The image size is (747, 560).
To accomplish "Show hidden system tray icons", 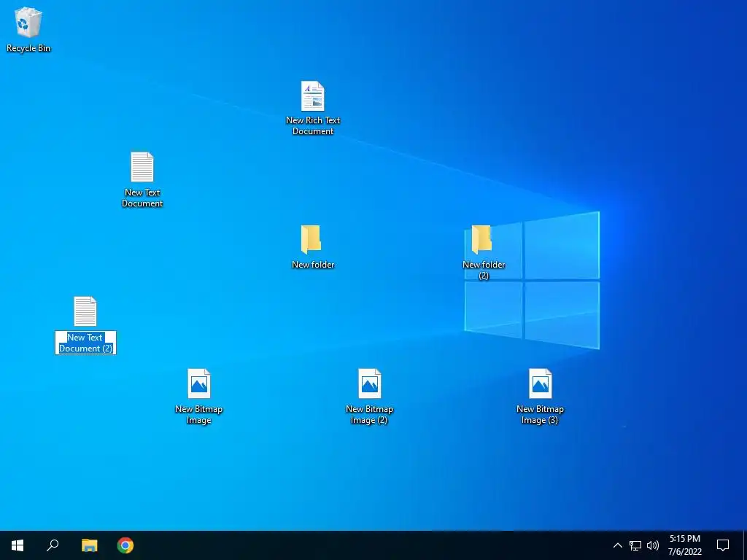I will point(617,545).
